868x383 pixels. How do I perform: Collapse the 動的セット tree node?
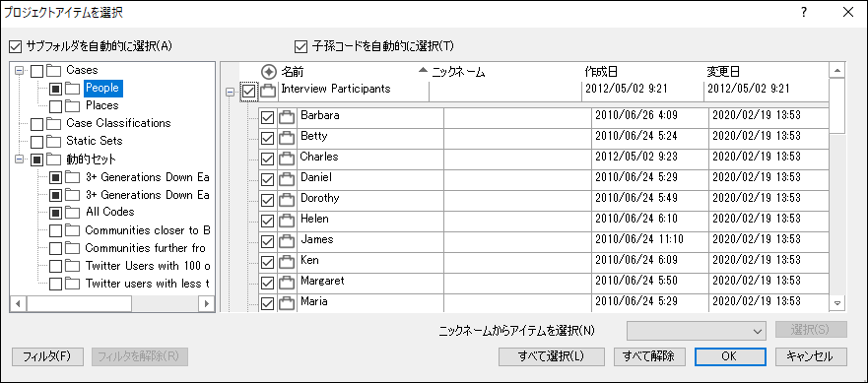20,160
